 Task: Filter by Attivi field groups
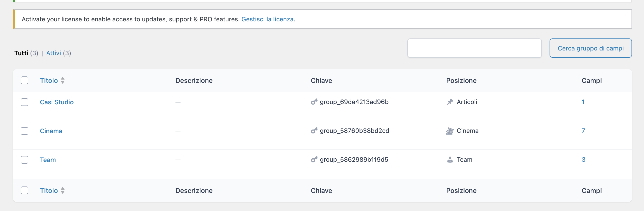tap(54, 53)
